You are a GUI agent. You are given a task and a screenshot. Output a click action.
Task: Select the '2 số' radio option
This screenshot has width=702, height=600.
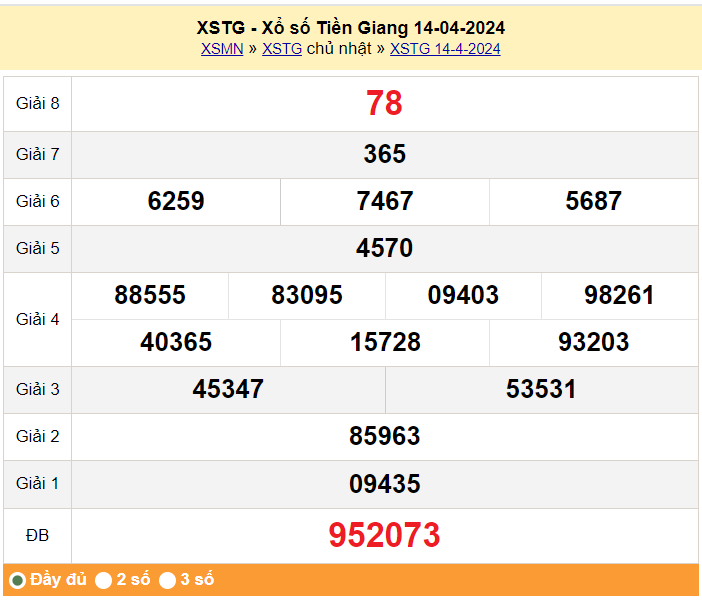(103, 580)
